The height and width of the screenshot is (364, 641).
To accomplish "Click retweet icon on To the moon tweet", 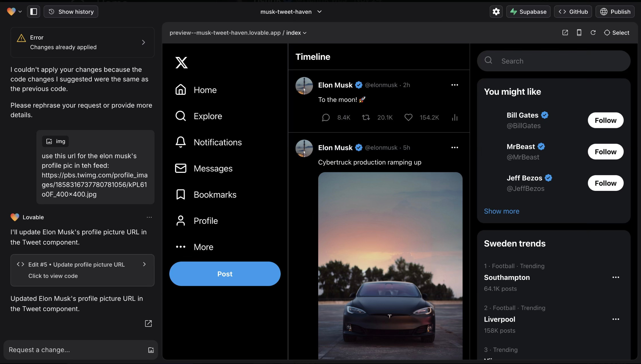I will [x=366, y=117].
